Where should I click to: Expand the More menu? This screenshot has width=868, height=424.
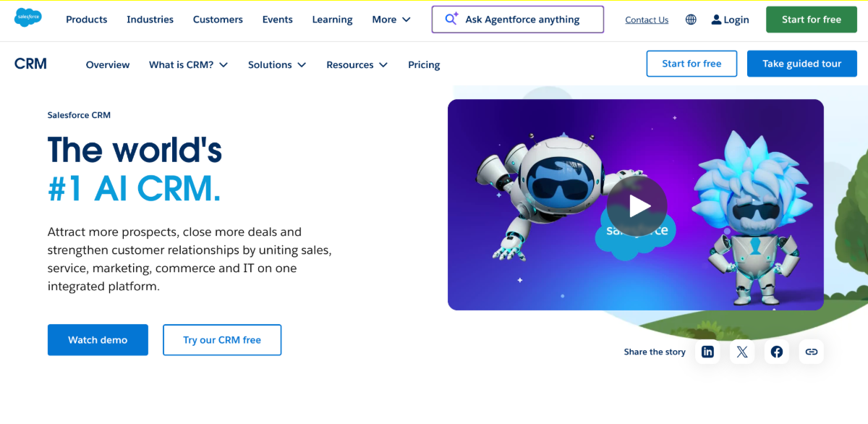click(391, 20)
